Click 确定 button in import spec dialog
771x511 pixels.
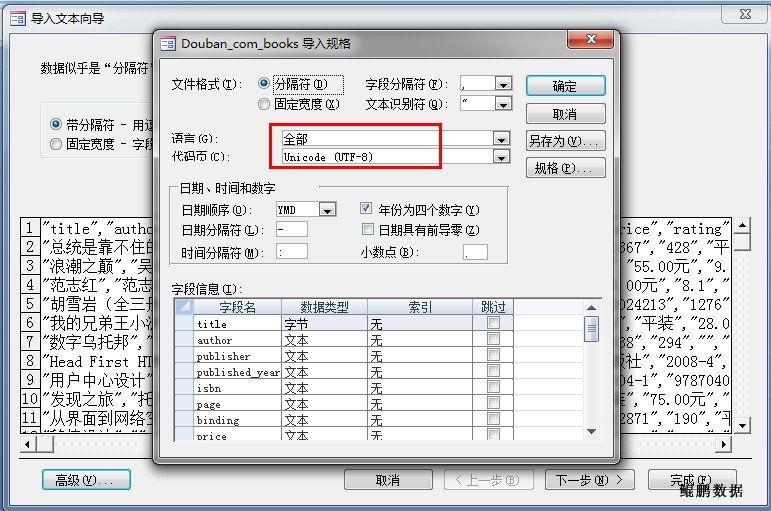(565, 86)
